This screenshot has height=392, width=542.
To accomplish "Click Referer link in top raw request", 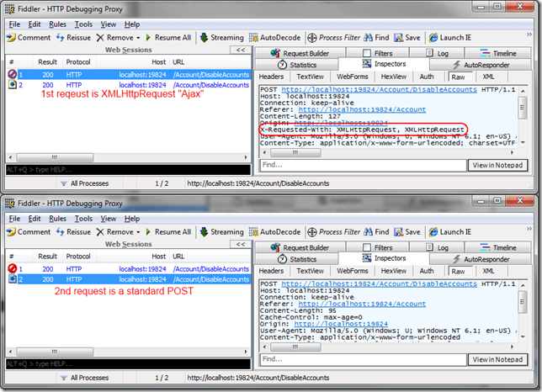I will click(x=362, y=110).
